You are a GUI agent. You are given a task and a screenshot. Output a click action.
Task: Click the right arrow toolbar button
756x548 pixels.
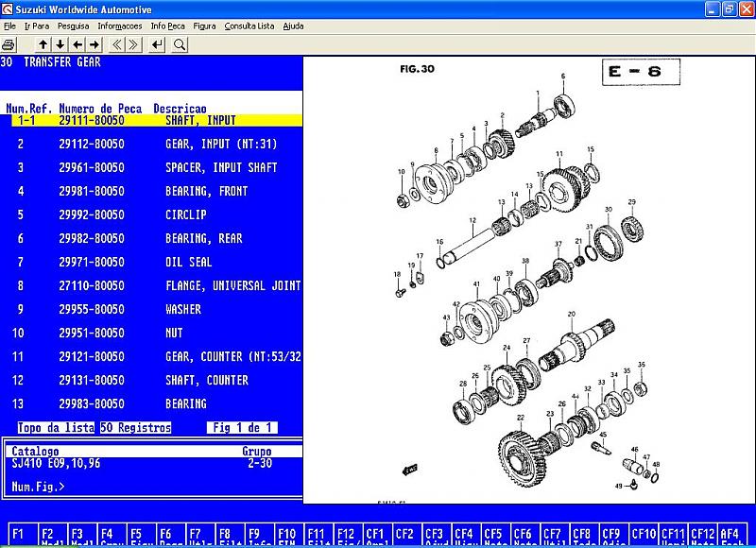tap(95, 44)
